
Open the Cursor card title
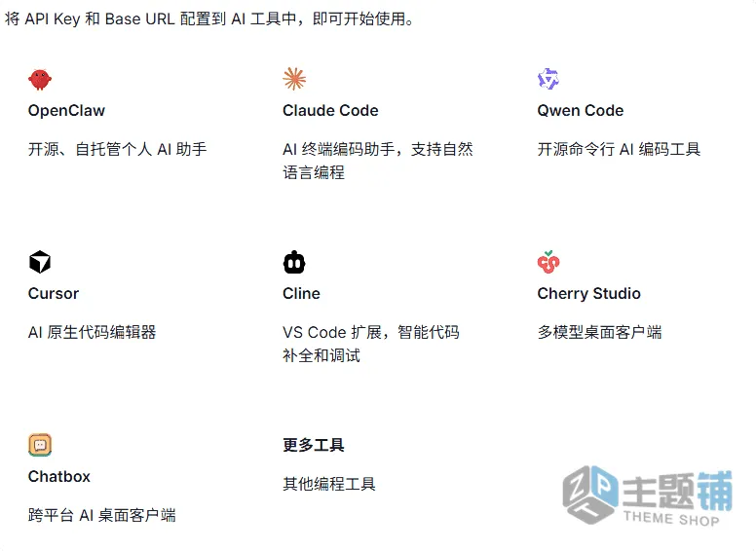tap(53, 293)
